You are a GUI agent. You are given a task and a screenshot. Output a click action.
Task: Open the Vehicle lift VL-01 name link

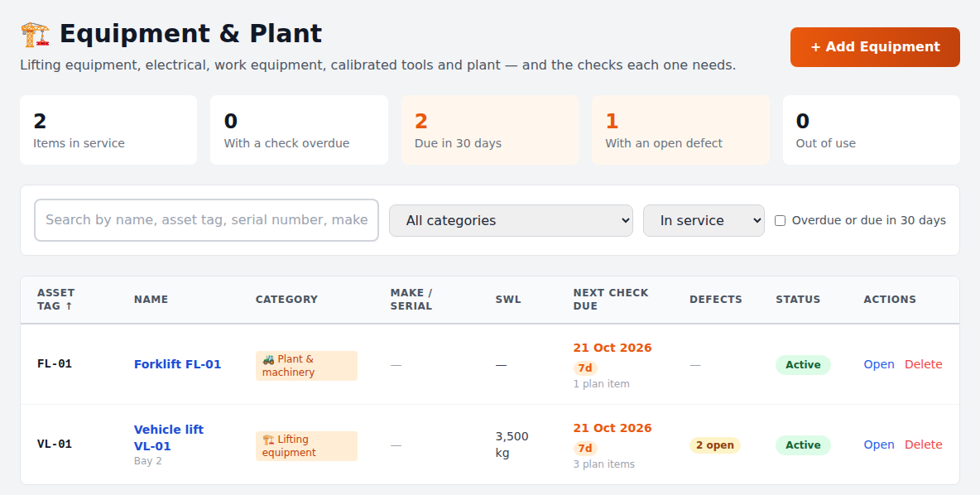[169, 438]
